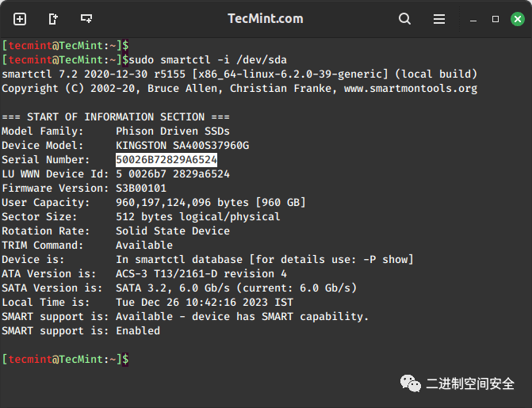This screenshot has width=532, height=408.
Task: Close the TecMint.com terminal window
Action: click(x=518, y=19)
